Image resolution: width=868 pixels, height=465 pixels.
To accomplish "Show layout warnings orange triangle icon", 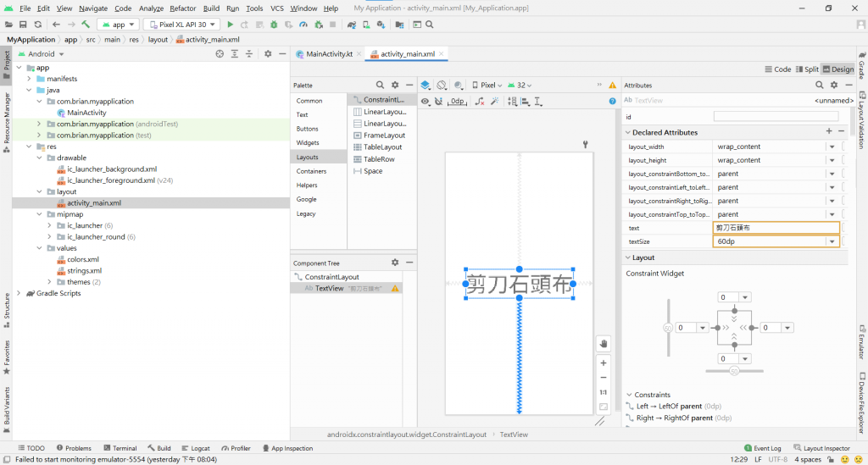I will (x=612, y=86).
